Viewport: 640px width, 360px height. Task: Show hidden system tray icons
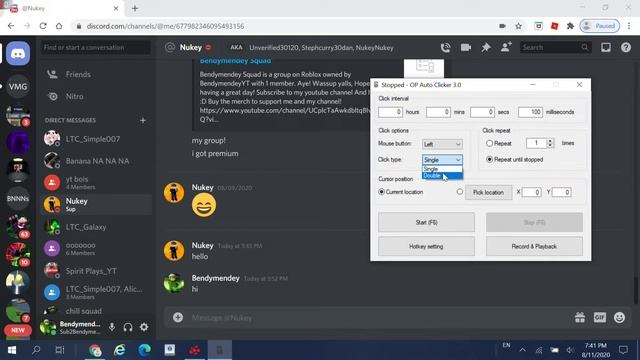[522, 350]
